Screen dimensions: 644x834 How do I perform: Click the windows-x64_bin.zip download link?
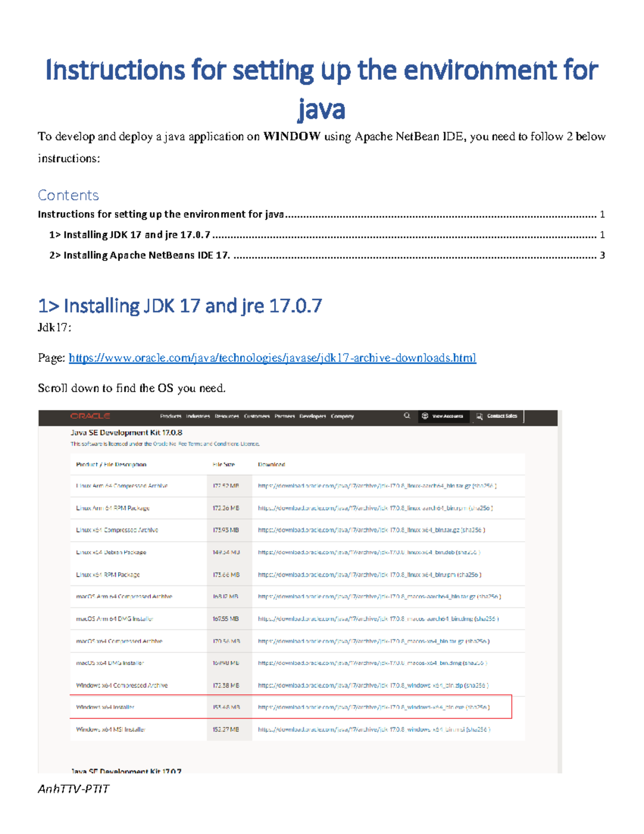point(360,685)
